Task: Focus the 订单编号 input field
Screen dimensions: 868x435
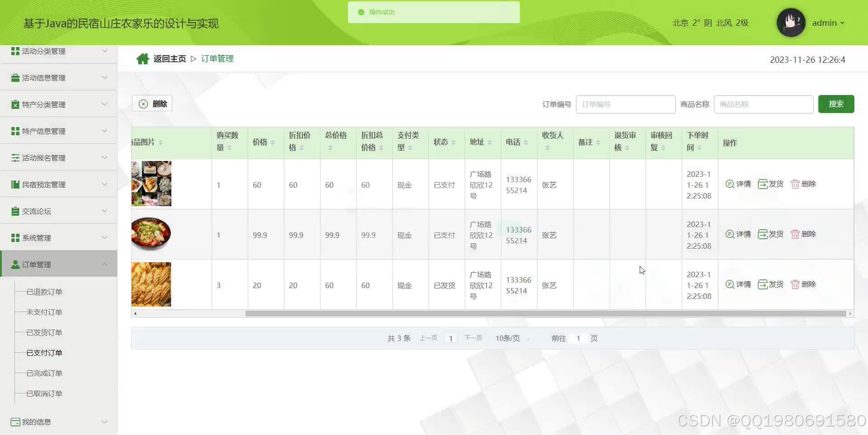Action: pos(626,104)
